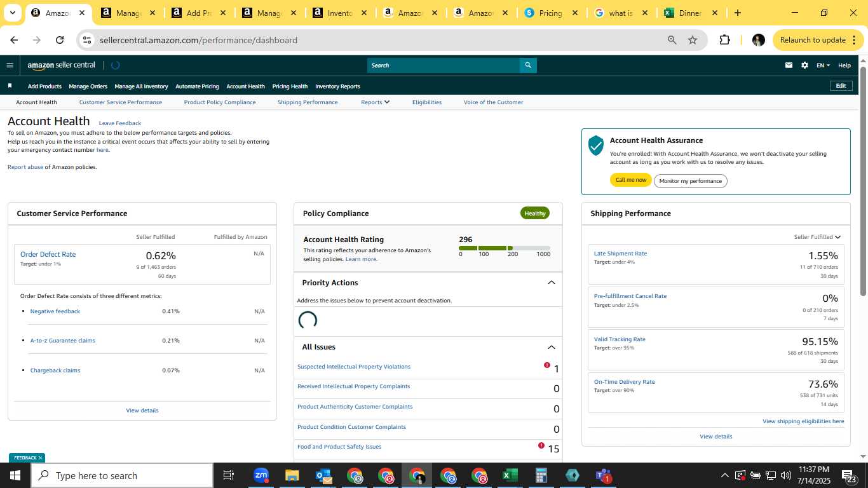Click the Task View taskbar icon
Image resolution: width=868 pixels, height=488 pixels.
[x=229, y=475]
